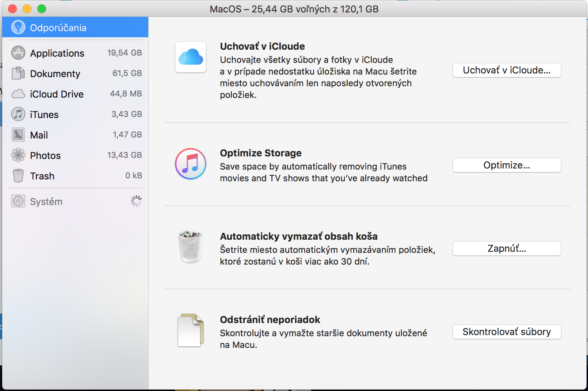The image size is (588, 391).
Task: Click the 19,54 GB size for Applications
Action: coord(125,53)
